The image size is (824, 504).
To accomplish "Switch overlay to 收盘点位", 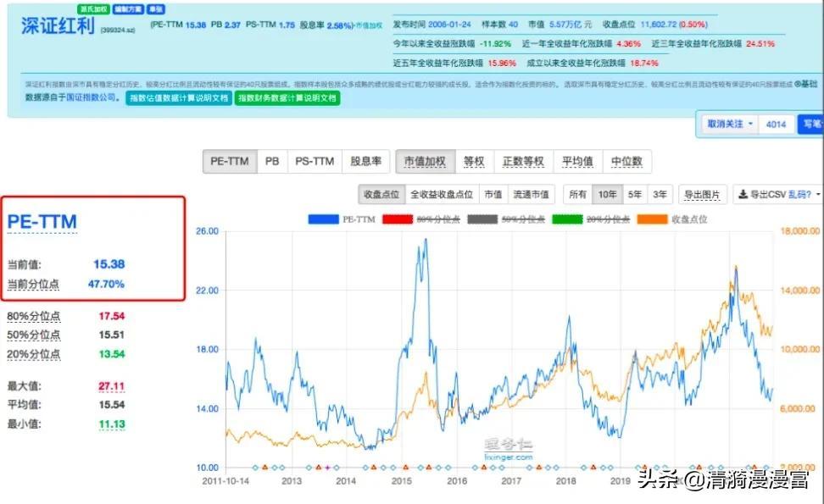I will [381, 194].
